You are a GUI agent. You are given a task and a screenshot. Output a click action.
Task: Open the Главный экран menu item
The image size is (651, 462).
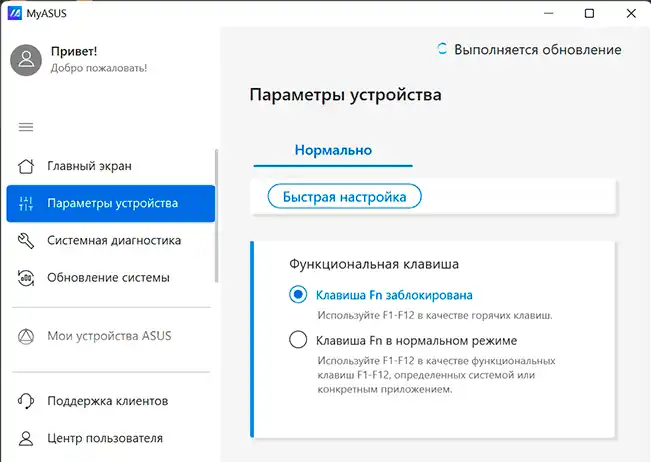[89, 166]
